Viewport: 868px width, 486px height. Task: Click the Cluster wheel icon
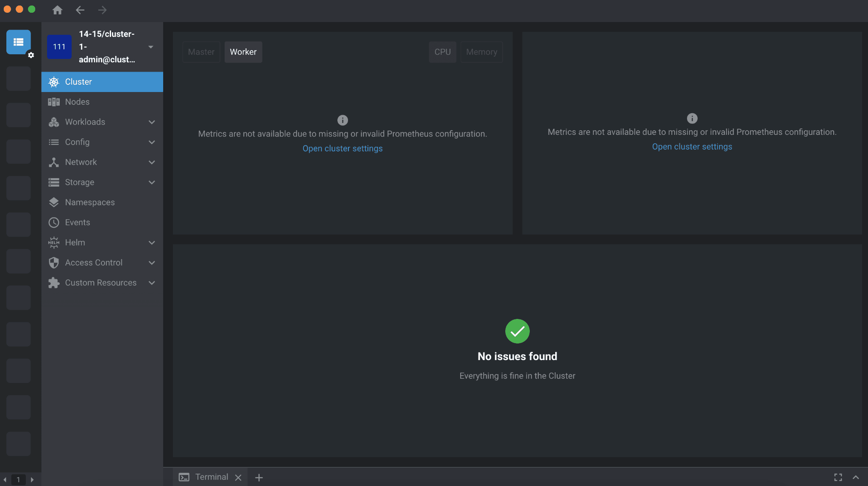point(54,82)
